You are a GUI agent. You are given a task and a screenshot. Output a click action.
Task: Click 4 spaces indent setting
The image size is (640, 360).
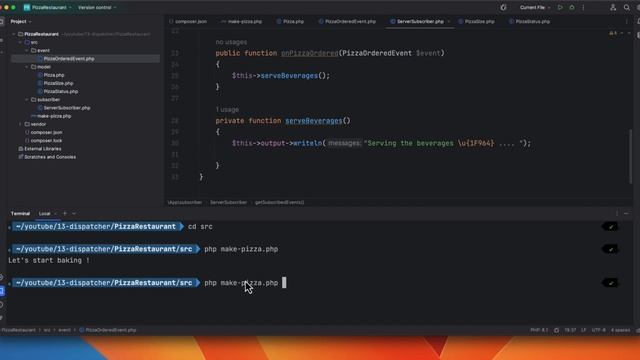(x=620, y=330)
